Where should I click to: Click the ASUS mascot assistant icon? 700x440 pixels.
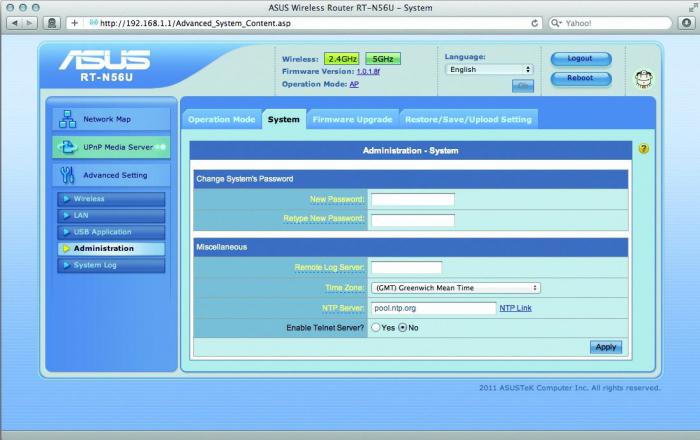(644, 79)
